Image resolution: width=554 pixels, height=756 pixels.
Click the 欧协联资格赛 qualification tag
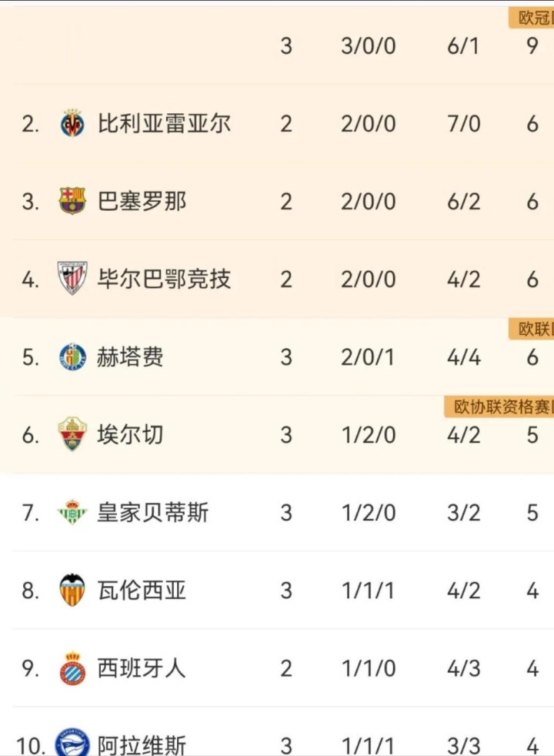coord(499,407)
